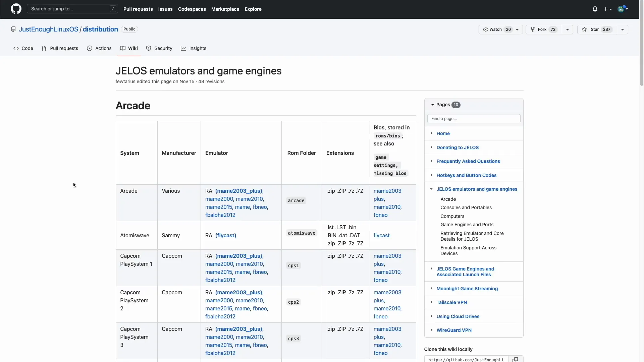Switch to the repository Pull requests tab
644x362 pixels.
tap(60, 48)
